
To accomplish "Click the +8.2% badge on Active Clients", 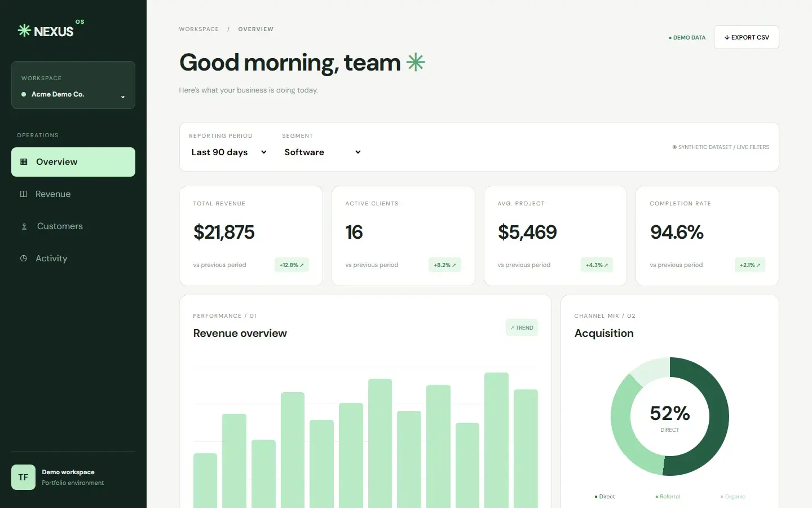I will click(445, 265).
